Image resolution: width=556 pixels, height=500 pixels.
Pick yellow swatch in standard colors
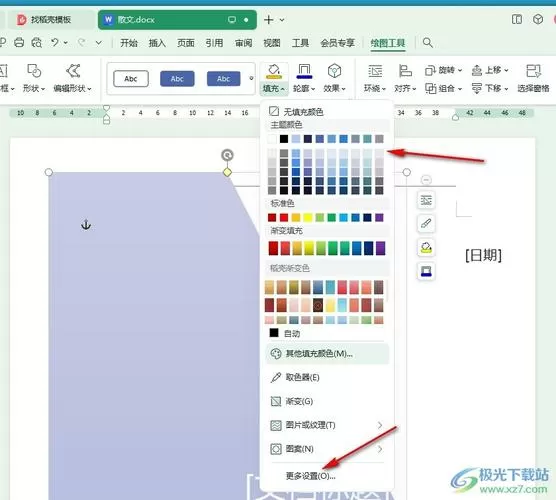[x=307, y=217]
